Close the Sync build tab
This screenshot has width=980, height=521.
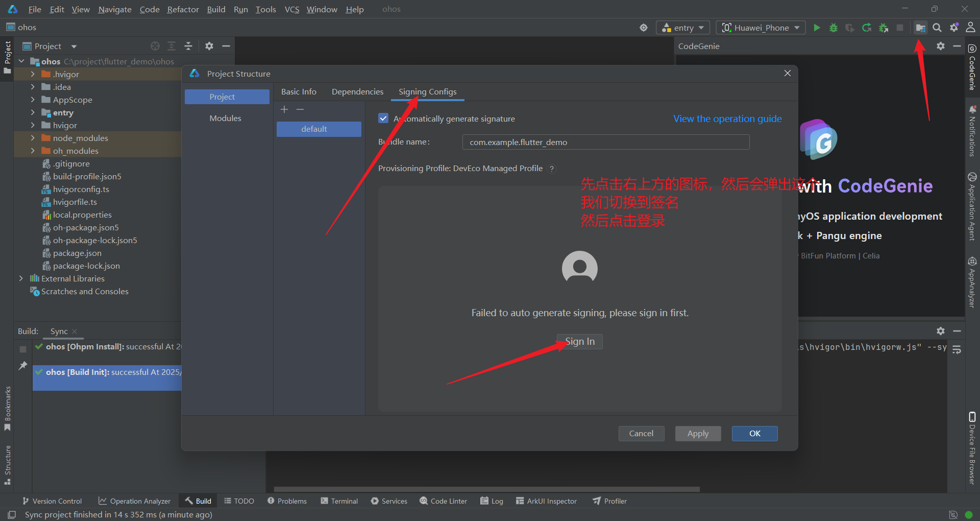point(75,331)
